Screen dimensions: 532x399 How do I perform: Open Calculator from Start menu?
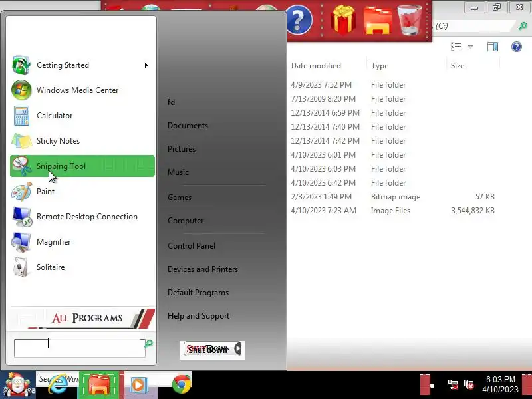82,116
